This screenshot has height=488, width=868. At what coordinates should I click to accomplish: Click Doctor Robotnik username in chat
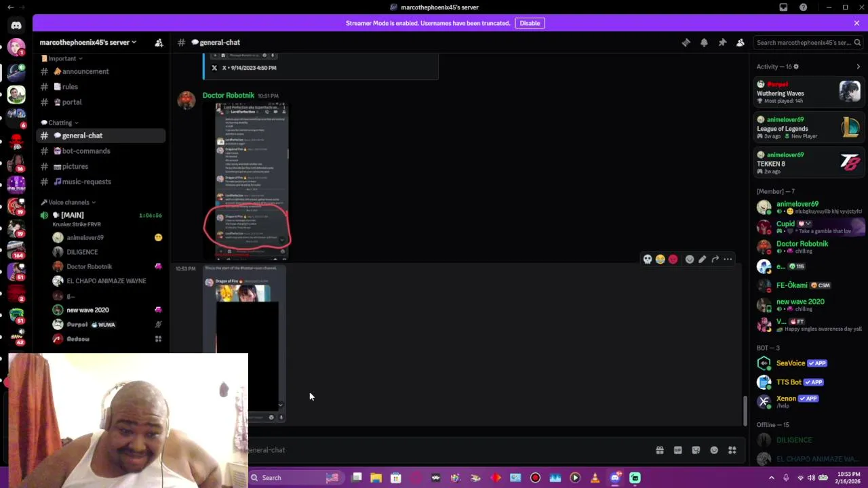[x=228, y=96]
